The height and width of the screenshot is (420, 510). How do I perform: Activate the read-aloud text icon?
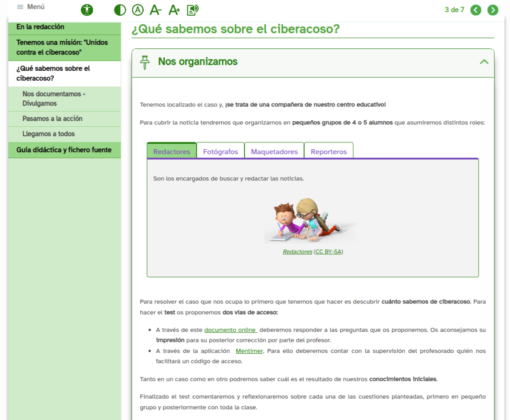(x=193, y=10)
